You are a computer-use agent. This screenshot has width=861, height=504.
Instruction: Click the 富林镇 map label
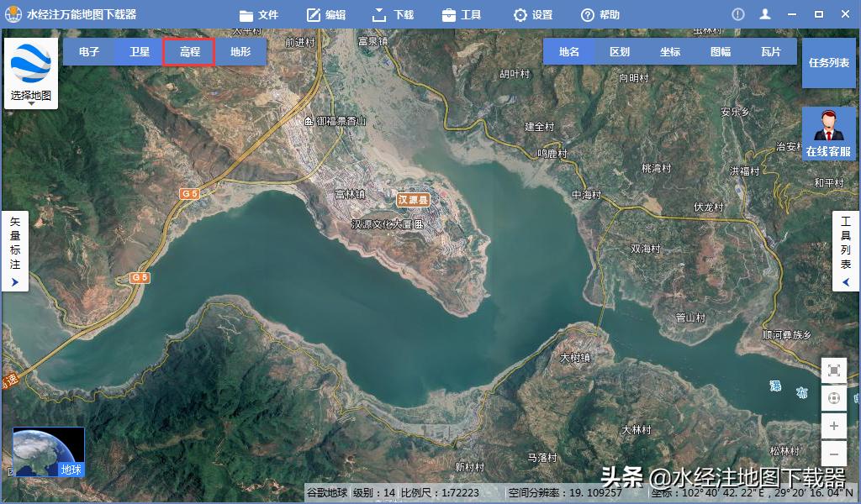tap(350, 194)
